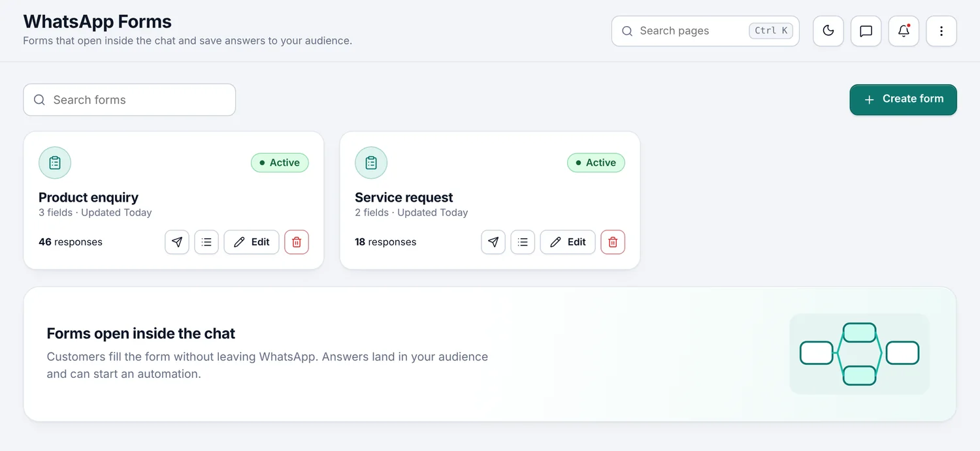The width and height of the screenshot is (980, 451).
Task: Click the WhatsApp Forms page heading
Action: (x=97, y=22)
